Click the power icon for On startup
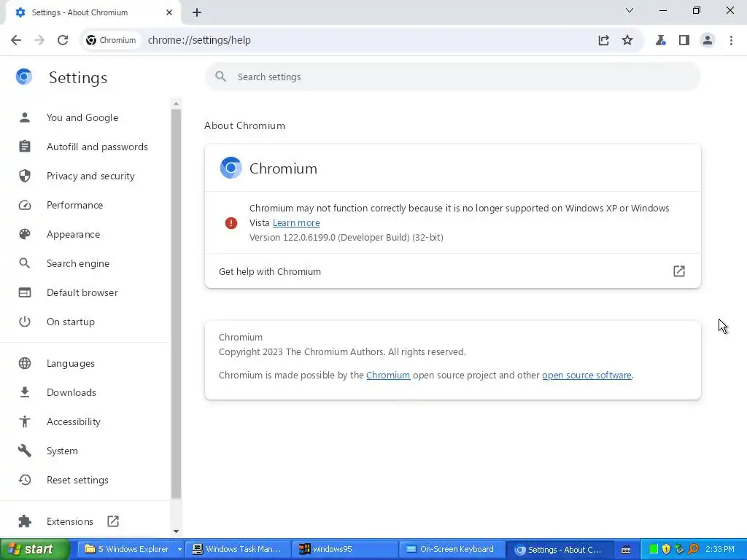This screenshot has height=560, width=747. tap(25, 322)
